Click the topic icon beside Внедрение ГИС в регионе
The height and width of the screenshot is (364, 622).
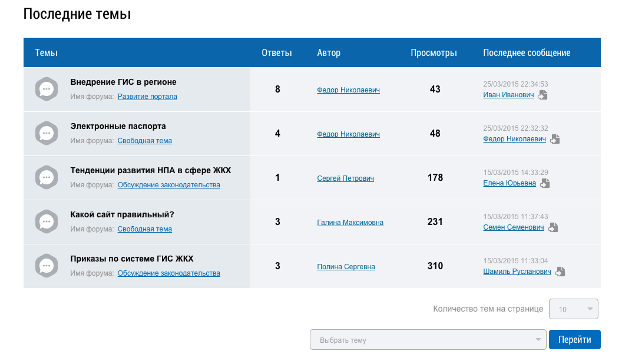point(47,90)
